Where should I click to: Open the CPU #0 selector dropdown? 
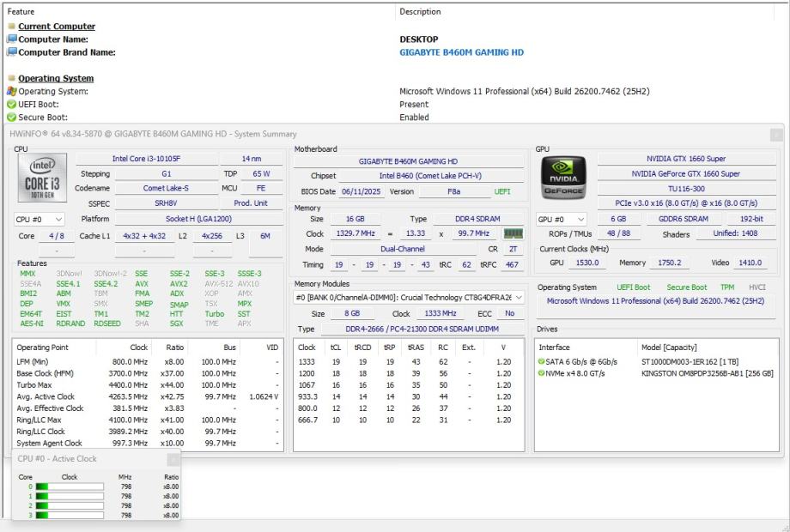39,220
